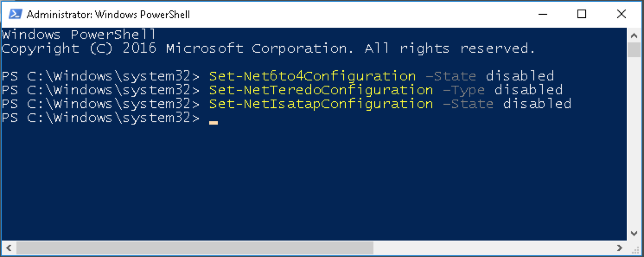Click the horizontal scrollbar left arrow
Viewport: 644px width, 257px height.
(x=9, y=248)
